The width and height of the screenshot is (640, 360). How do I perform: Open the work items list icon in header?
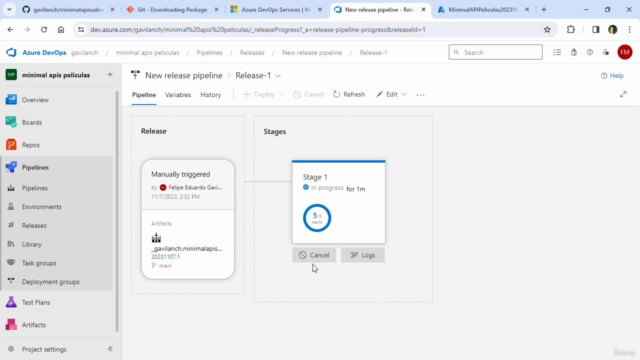tap(557, 52)
